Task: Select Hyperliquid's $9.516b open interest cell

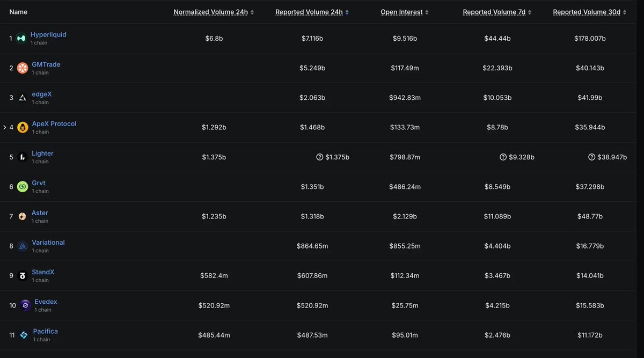Action: point(405,39)
